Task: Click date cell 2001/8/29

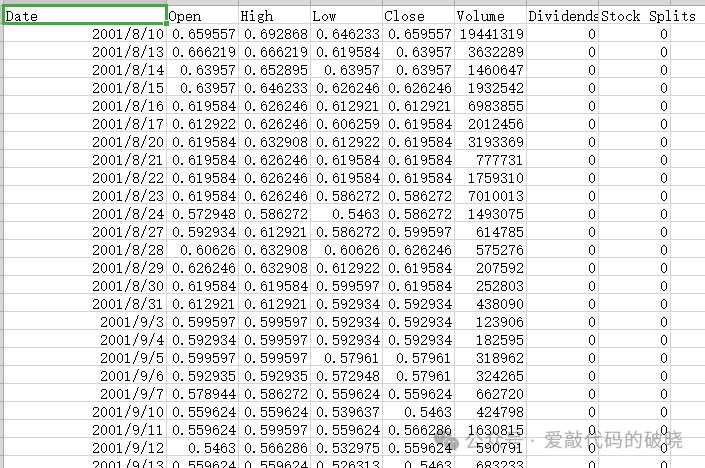Action: (85, 267)
